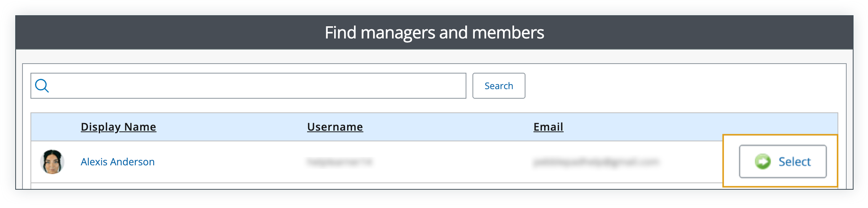Click the blank header cell above the avatar
The height and width of the screenshot is (208, 868).
click(x=52, y=127)
